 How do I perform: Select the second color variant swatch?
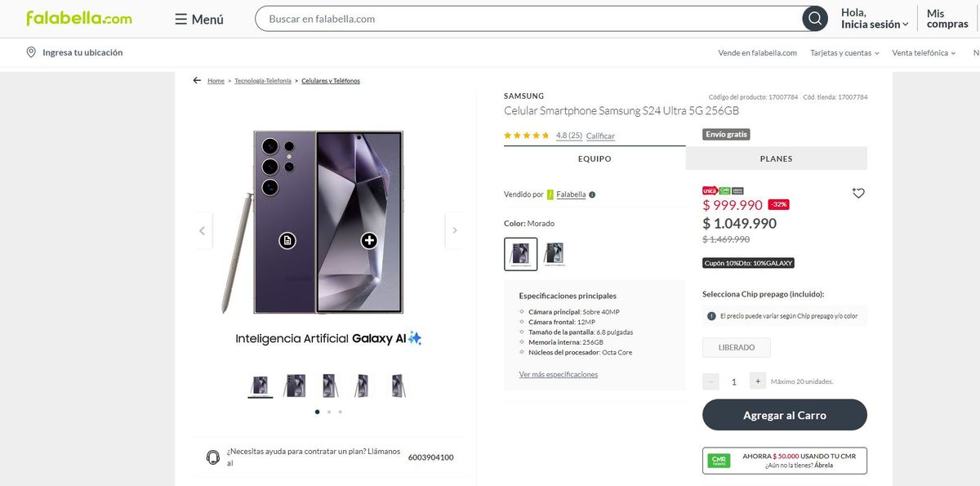click(x=554, y=254)
